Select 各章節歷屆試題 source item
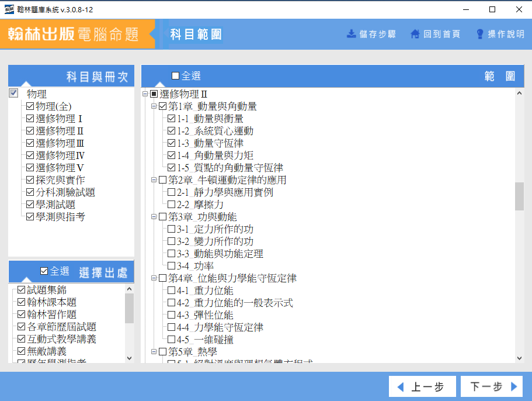The height and width of the screenshot is (401, 532). pyautogui.click(x=62, y=327)
